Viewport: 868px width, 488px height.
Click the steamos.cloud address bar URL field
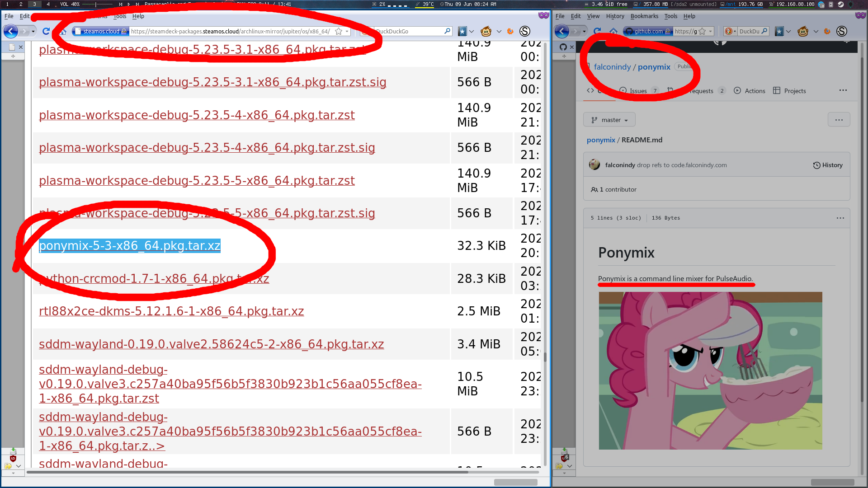pos(231,31)
